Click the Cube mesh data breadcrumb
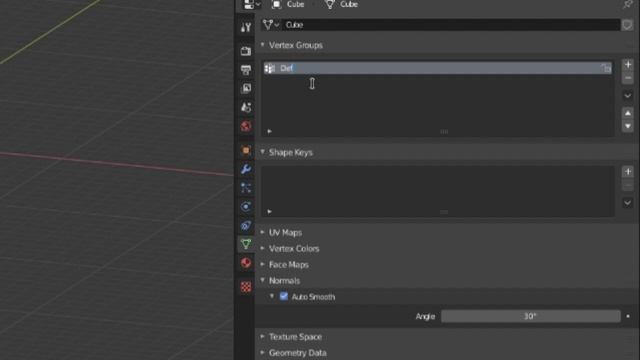The height and width of the screenshot is (360, 640). [342, 4]
